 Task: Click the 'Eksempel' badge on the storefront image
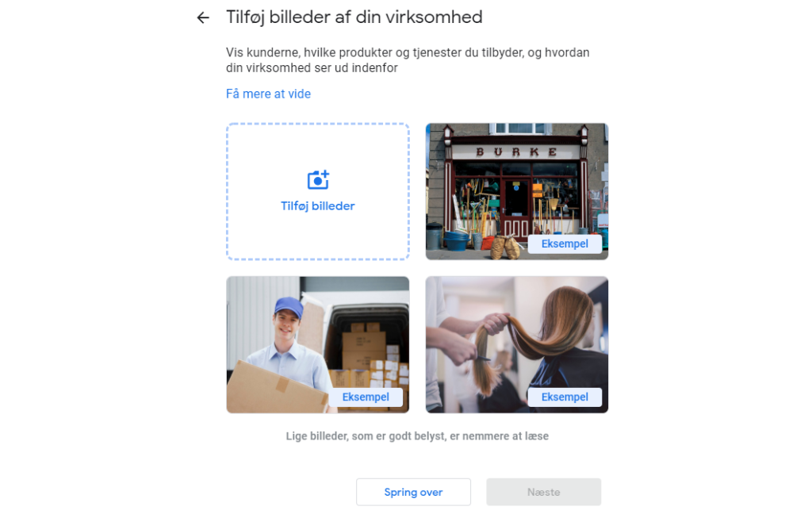(x=565, y=244)
